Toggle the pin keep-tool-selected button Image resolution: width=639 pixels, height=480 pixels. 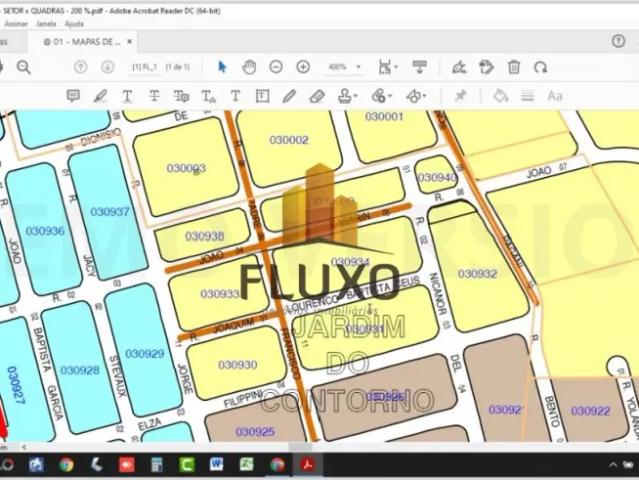point(460,96)
